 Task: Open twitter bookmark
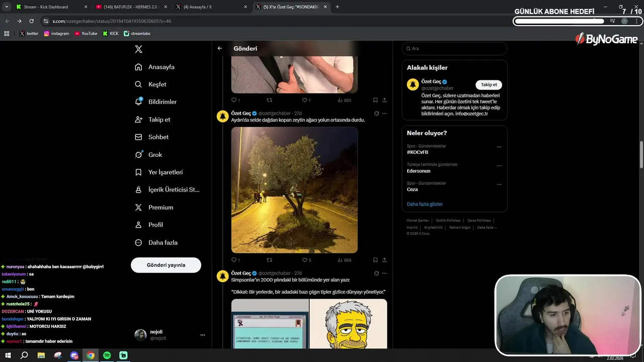[29, 34]
